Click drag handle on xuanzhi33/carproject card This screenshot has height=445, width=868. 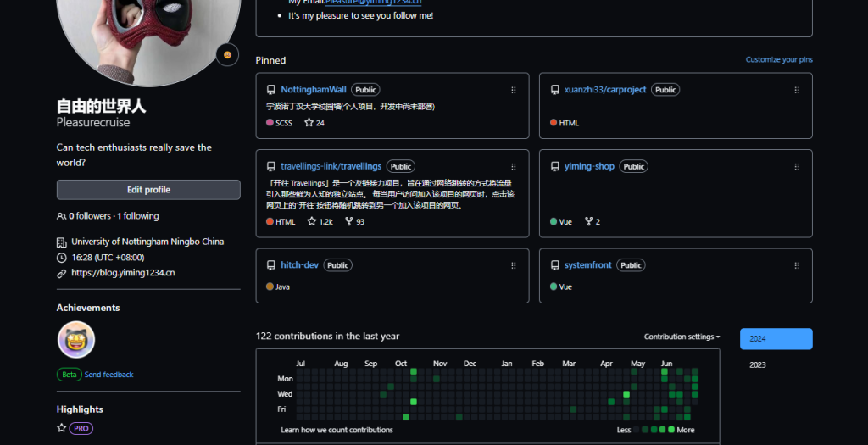(x=797, y=90)
